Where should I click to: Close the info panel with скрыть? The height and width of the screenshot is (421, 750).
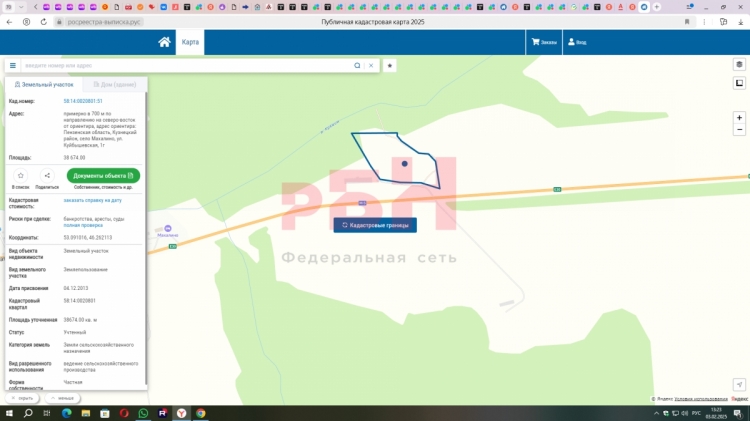22,398
